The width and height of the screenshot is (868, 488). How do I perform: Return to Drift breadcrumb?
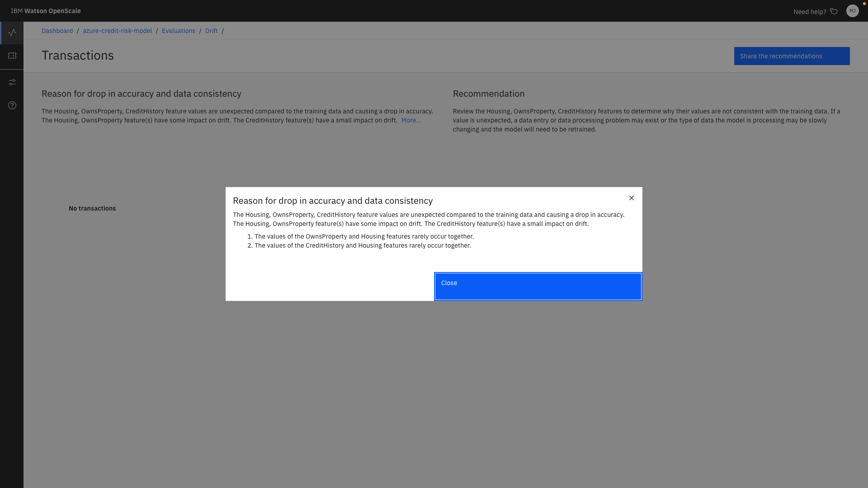(x=211, y=31)
